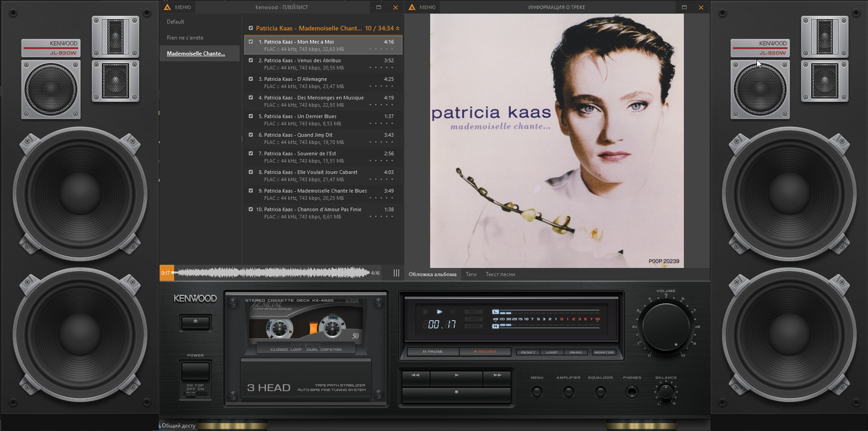Collapse the Mademoiselle Chante album group
The image size is (868, 431).
coord(397,28)
